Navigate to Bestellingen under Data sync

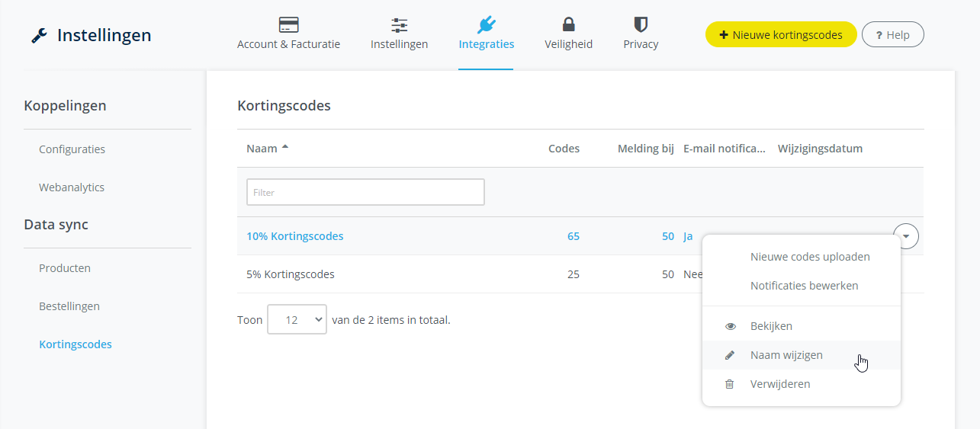(69, 306)
